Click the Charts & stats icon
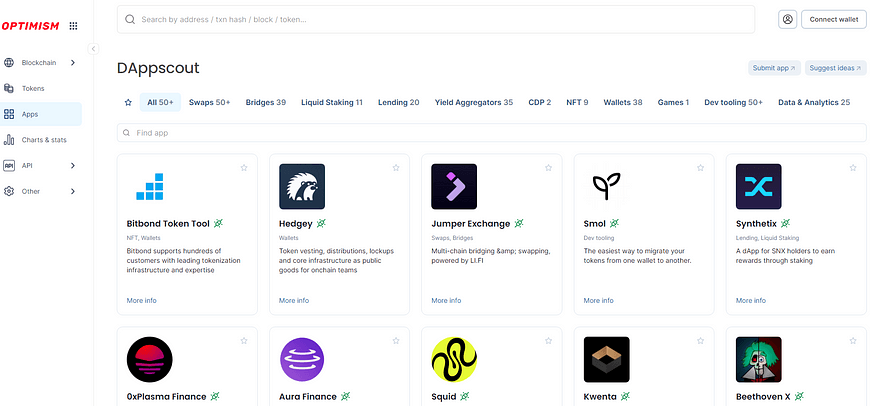Screen dimensions: 875x406 9,139
